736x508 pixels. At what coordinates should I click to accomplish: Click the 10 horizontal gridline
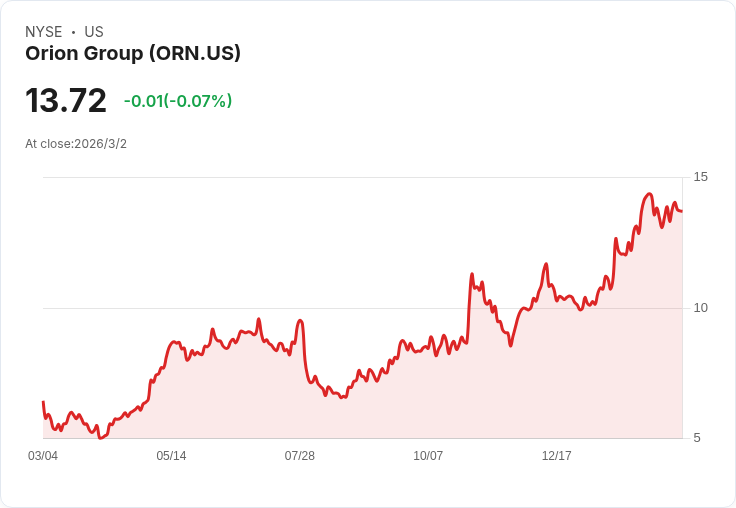pos(362,308)
